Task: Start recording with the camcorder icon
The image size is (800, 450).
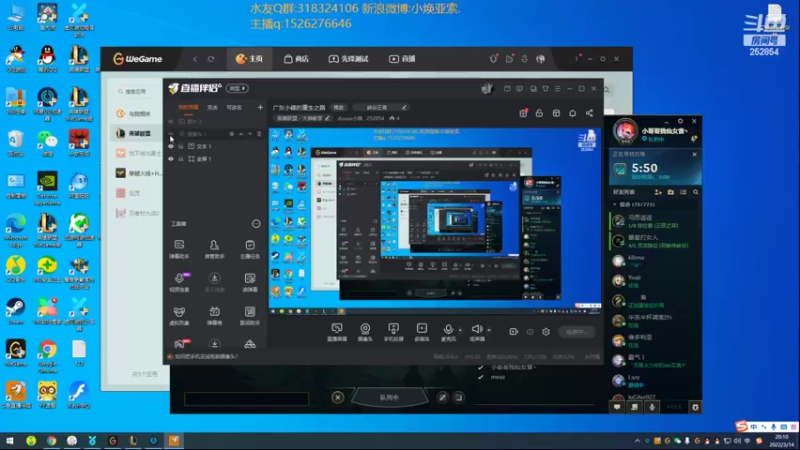Action: click(513, 332)
